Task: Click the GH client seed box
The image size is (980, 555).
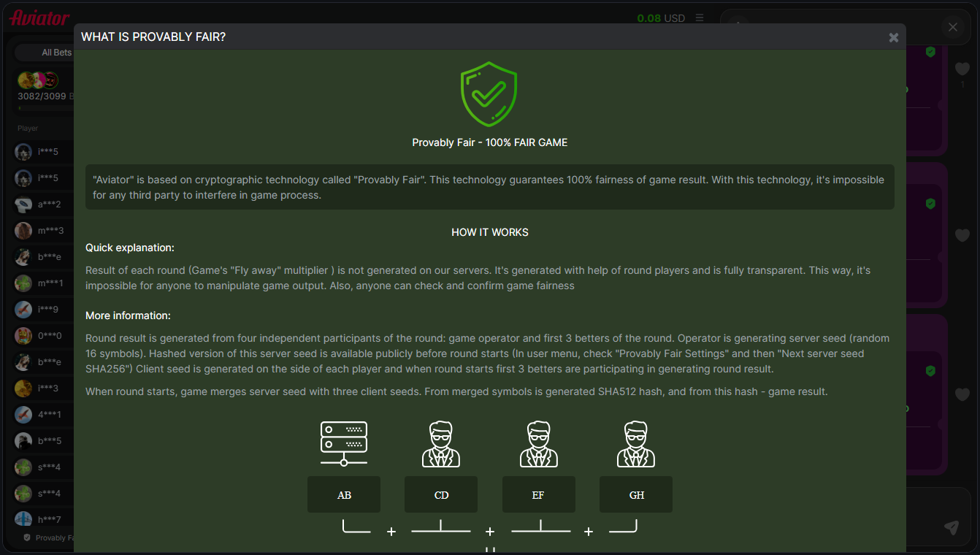Action: tap(636, 494)
